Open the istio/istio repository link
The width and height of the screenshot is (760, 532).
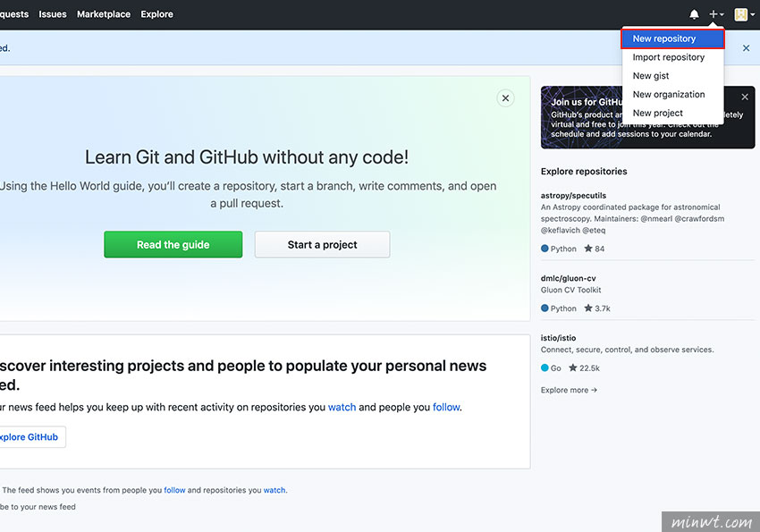click(x=558, y=338)
